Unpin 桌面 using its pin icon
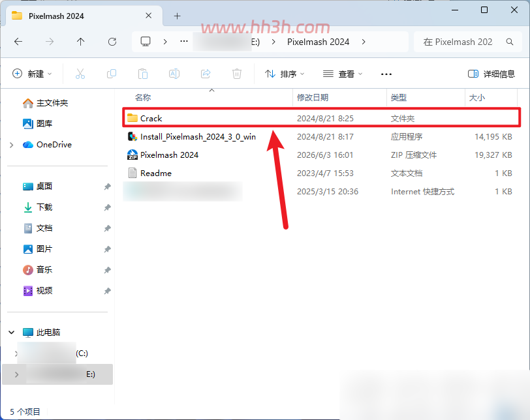530x420 pixels. pyautogui.click(x=107, y=187)
